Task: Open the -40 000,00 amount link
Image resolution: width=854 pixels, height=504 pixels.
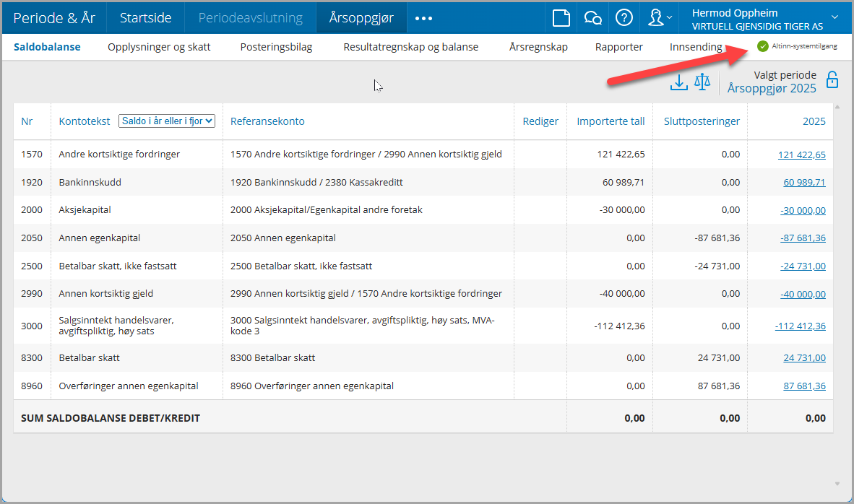Action: pos(803,294)
